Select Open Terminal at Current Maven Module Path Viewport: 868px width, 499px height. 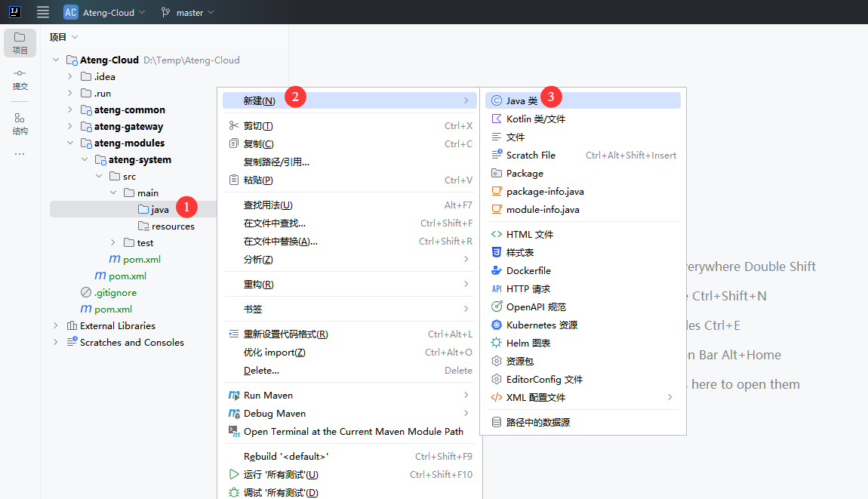pyautogui.click(x=353, y=431)
